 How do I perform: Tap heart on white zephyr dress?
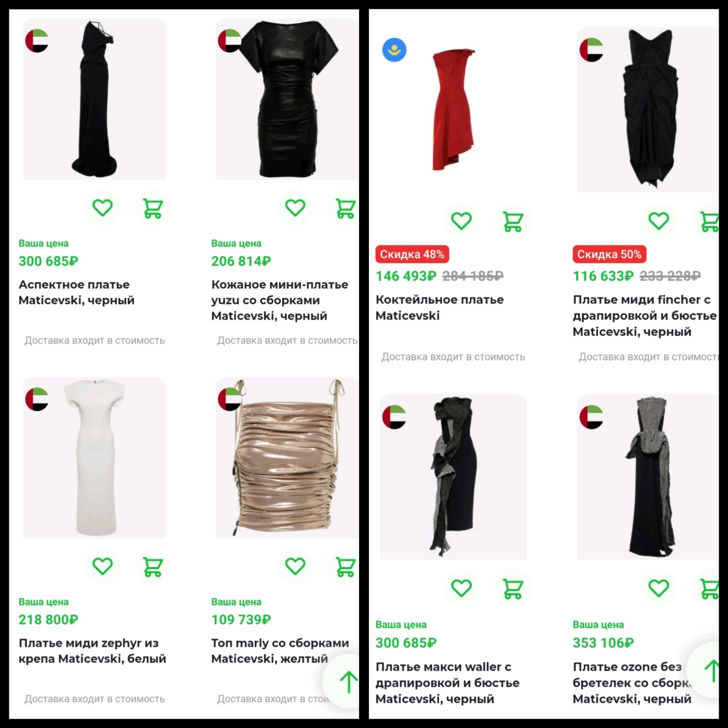(x=102, y=566)
